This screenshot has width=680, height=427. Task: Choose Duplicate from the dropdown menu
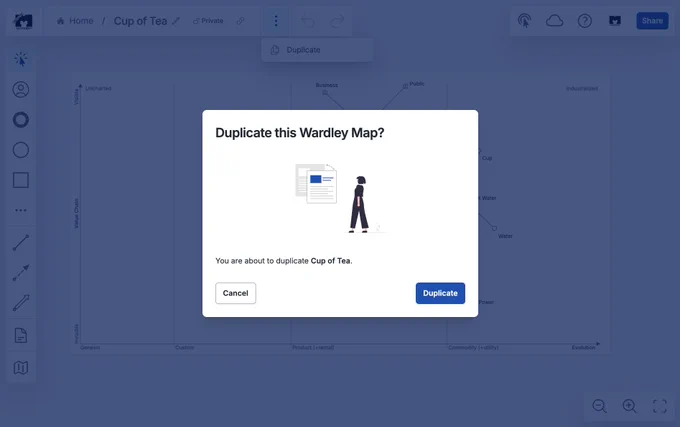coord(317,50)
